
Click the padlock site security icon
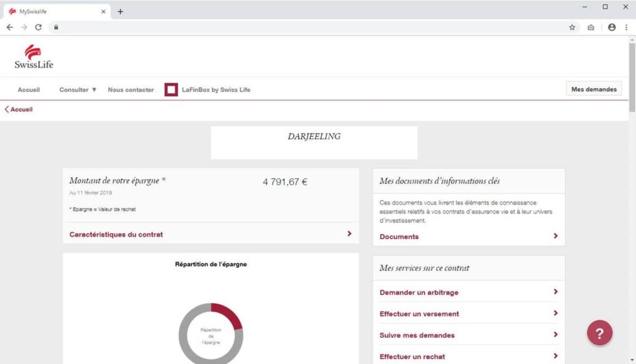pos(56,27)
